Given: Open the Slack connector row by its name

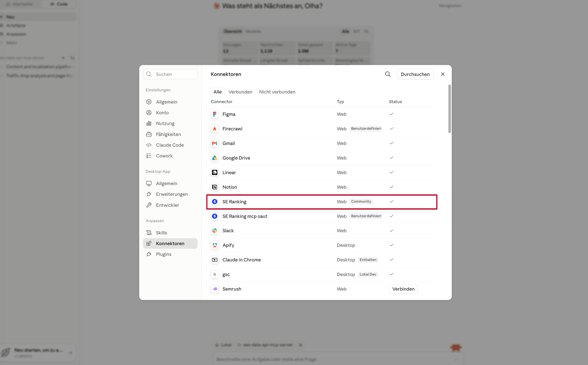Looking at the screenshot, I should [228, 230].
